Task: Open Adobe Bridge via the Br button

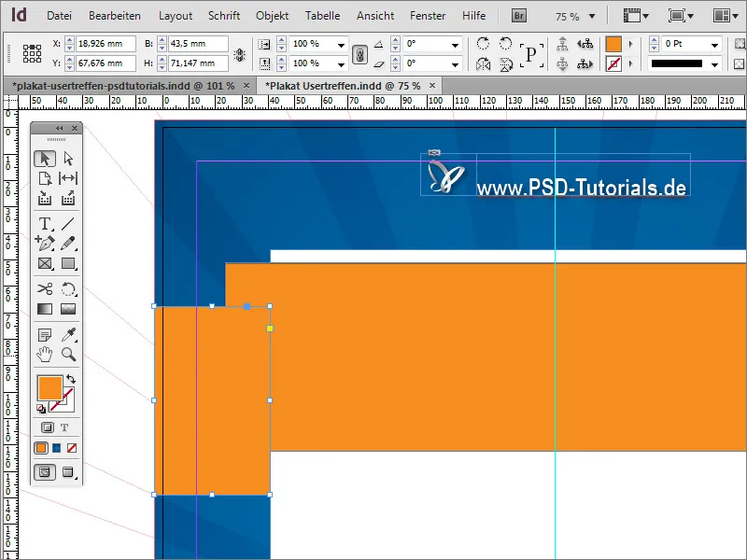Action: pos(519,16)
